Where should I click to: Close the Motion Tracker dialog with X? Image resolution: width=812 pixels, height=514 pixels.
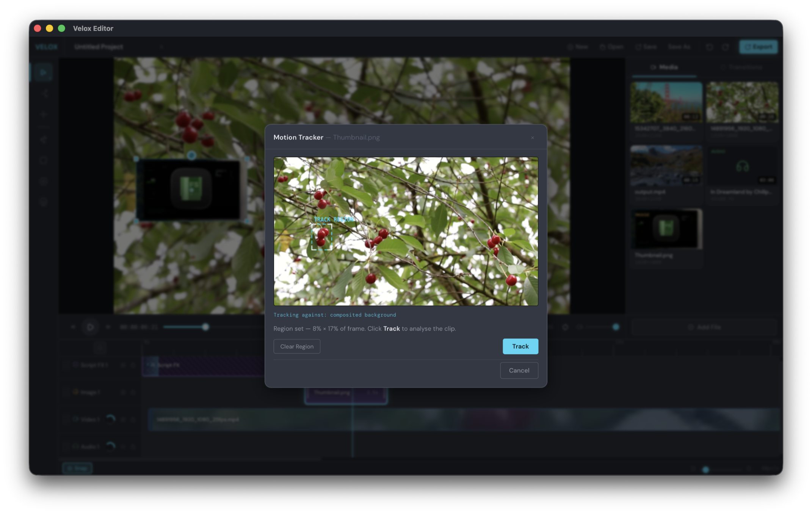click(x=532, y=138)
